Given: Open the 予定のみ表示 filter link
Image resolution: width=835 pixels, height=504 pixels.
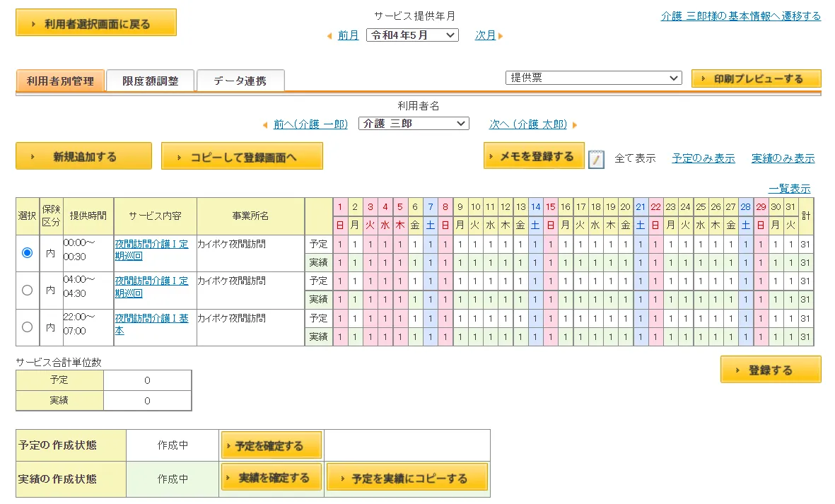Looking at the screenshot, I should (703, 158).
